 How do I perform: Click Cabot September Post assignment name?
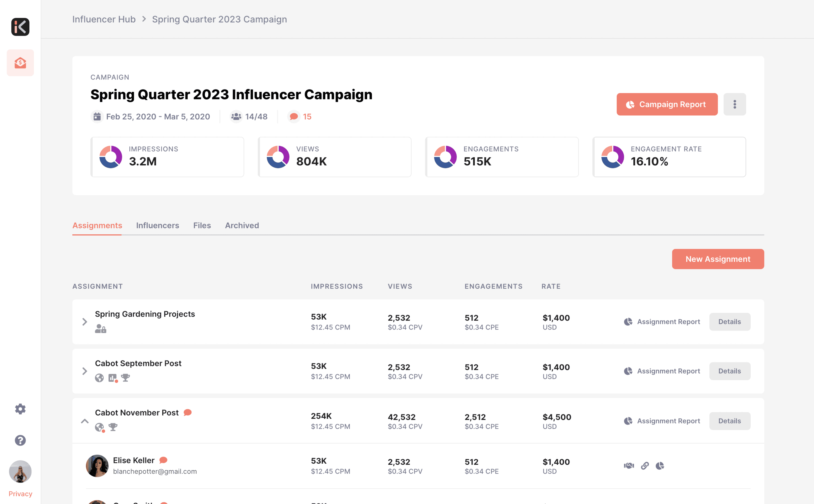point(138,363)
